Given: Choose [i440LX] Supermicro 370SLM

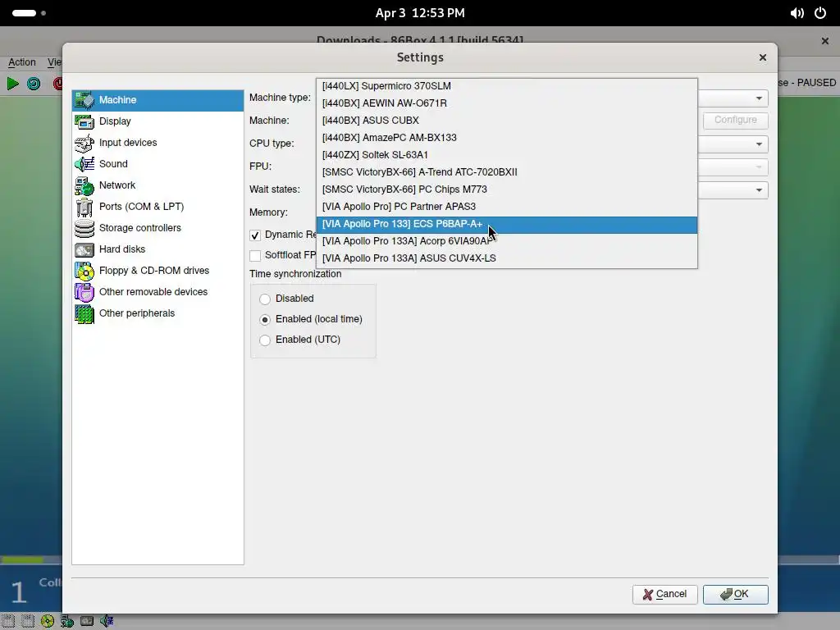Looking at the screenshot, I should (507, 86).
